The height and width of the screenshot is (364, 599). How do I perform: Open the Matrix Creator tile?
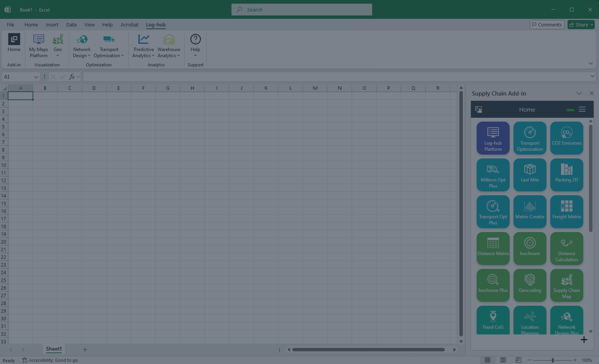(x=530, y=212)
